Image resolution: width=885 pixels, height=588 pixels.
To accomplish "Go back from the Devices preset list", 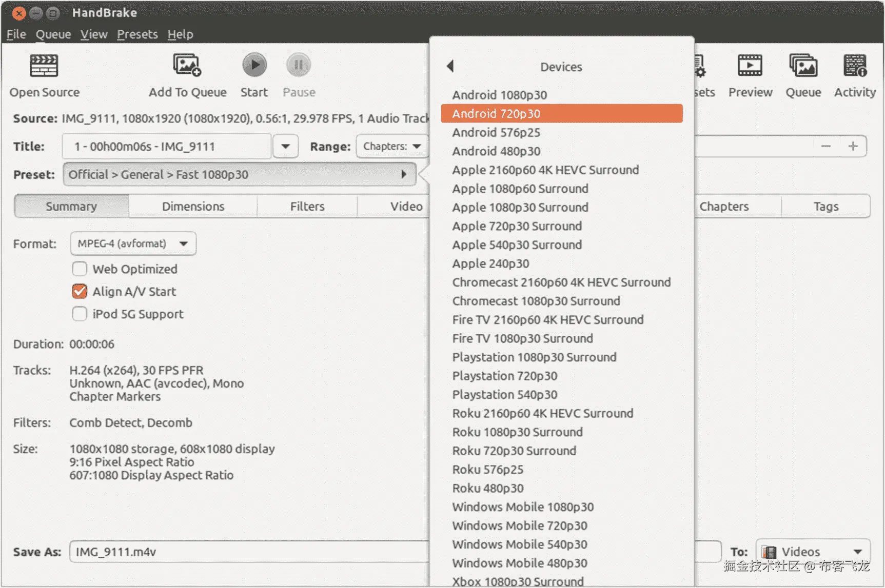I will (450, 66).
